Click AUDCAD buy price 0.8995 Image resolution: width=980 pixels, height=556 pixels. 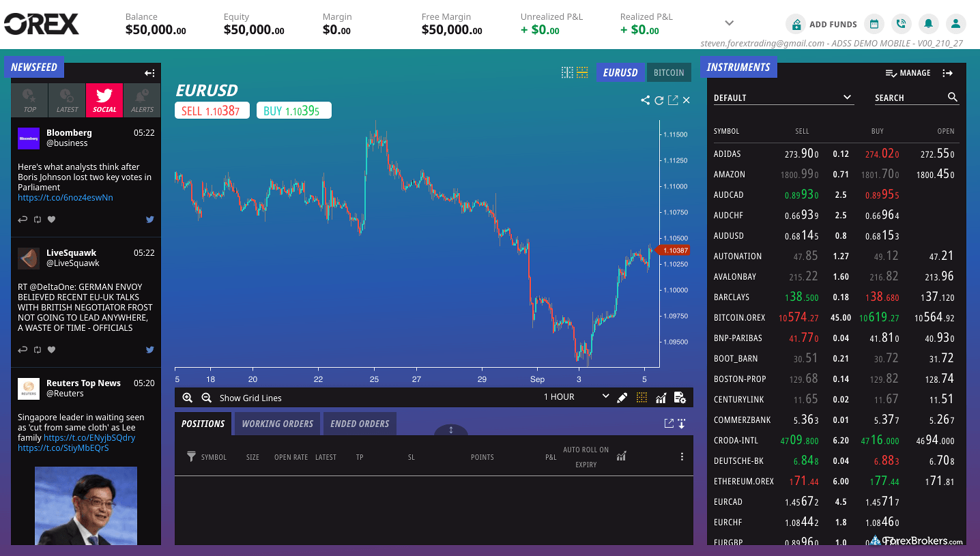[882, 195]
